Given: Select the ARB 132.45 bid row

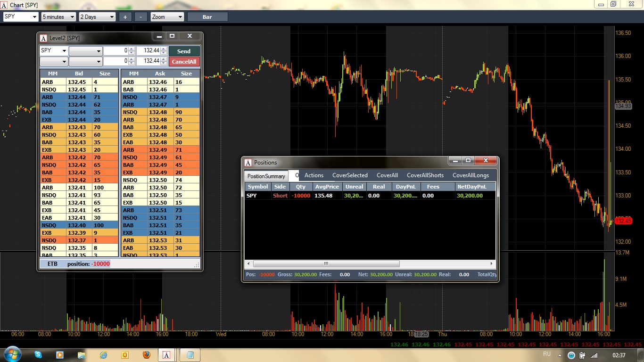Looking at the screenshot, I should [x=79, y=82].
